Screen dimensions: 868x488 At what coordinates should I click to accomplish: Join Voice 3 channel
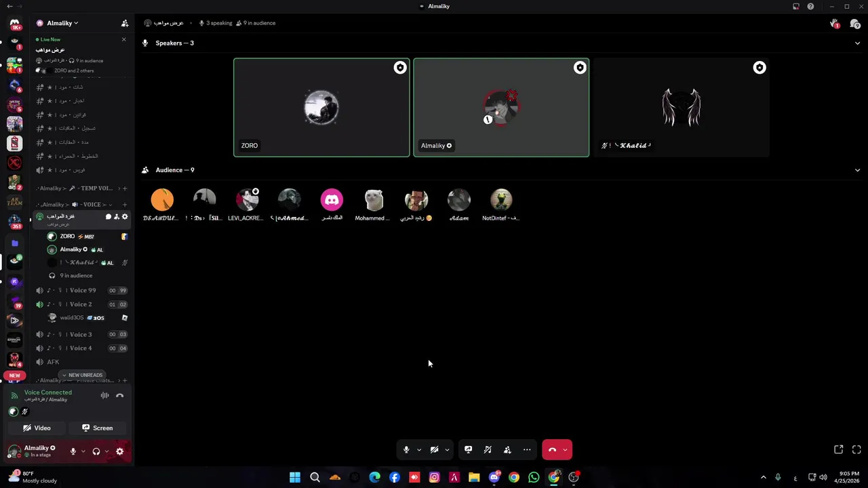coord(81,334)
